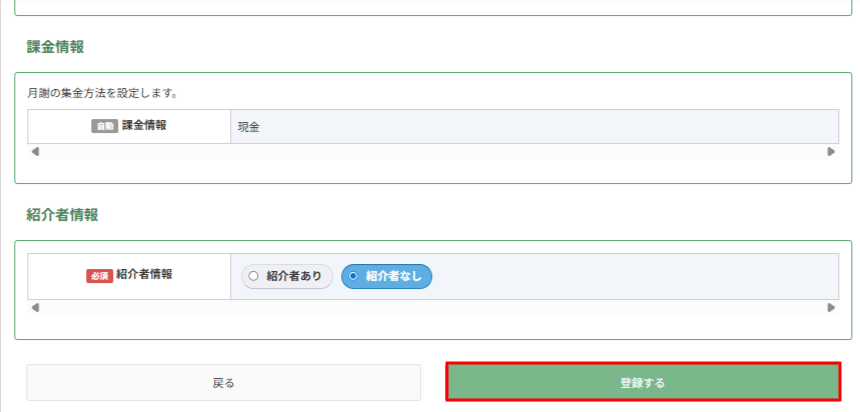Click the radio circle inside 紹介者あり pill

point(253,276)
